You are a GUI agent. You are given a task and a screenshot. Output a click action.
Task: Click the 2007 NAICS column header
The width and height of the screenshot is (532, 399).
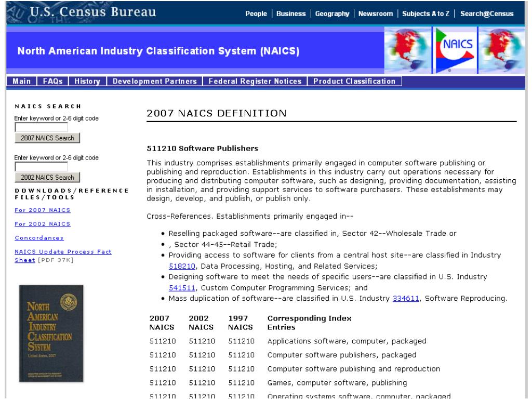click(x=162, y=323)
